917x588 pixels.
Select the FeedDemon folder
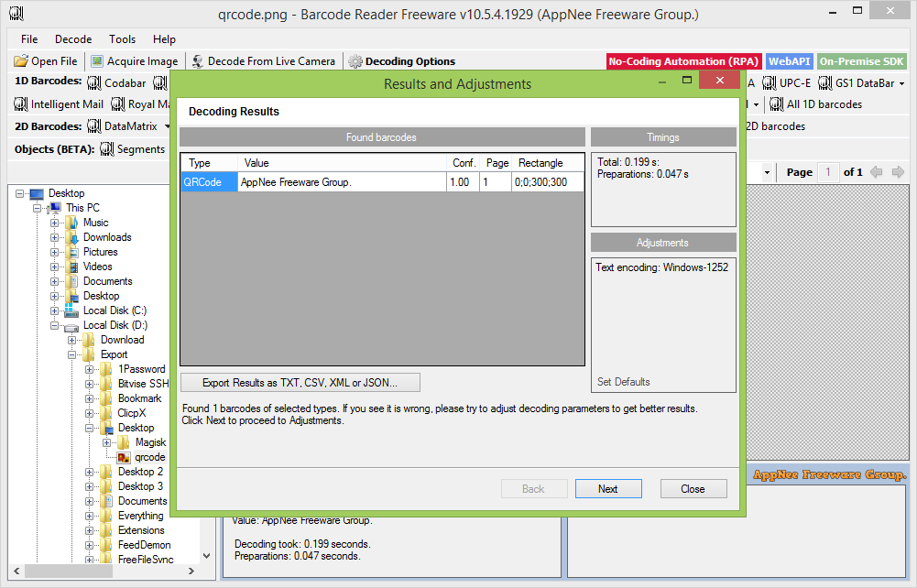144,545
